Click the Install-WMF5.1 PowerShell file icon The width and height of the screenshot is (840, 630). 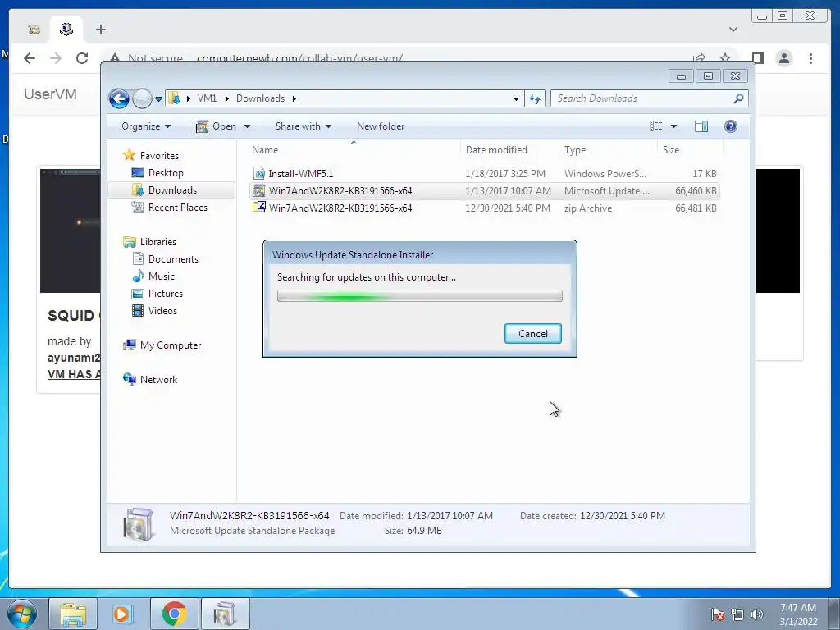tap(259, 174)
